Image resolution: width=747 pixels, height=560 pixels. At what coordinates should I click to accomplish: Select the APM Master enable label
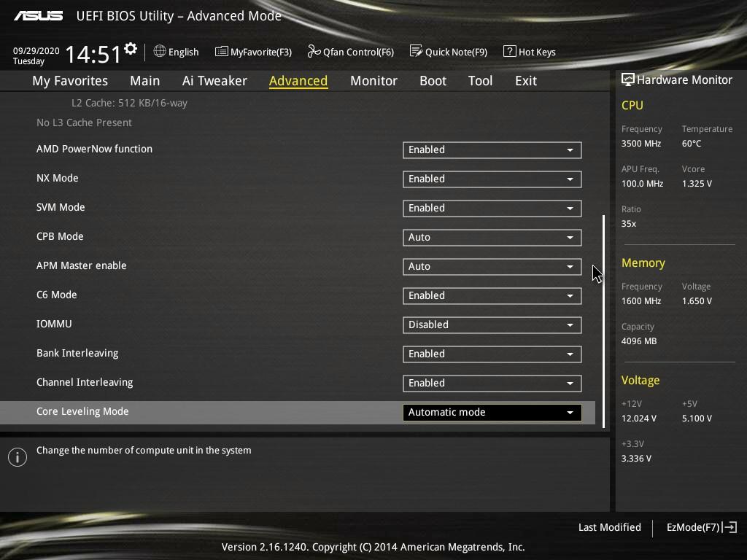(x=82, y=265)
